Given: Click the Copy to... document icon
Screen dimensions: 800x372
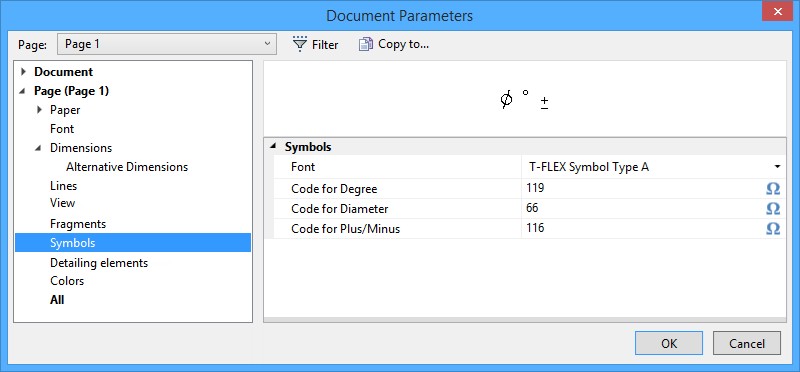Looking at the screenshot, I should pyautogui.click(x=366, y=44).
